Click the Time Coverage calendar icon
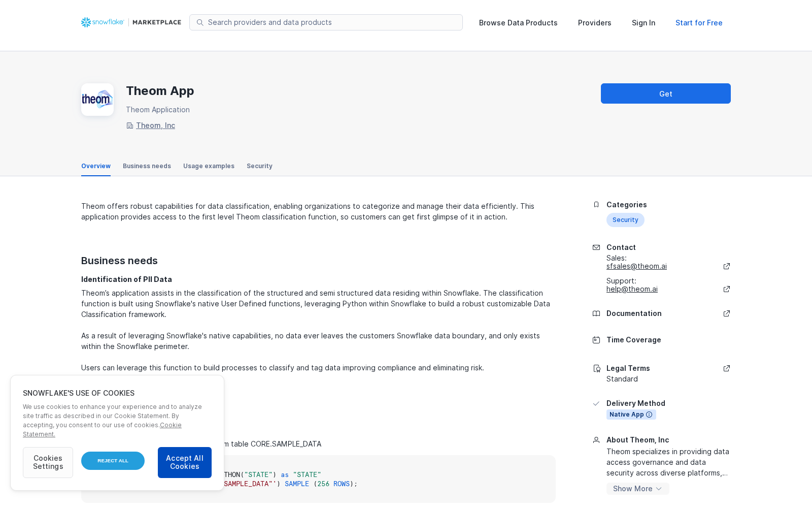Viewport: 812px width, 508px height. (596, 340)
